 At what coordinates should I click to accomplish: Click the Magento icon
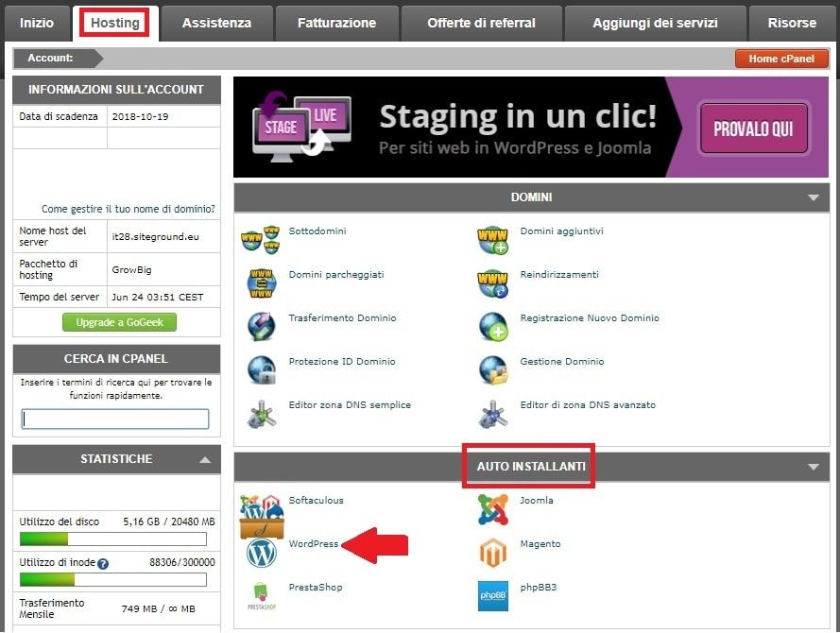click(492, 553)
